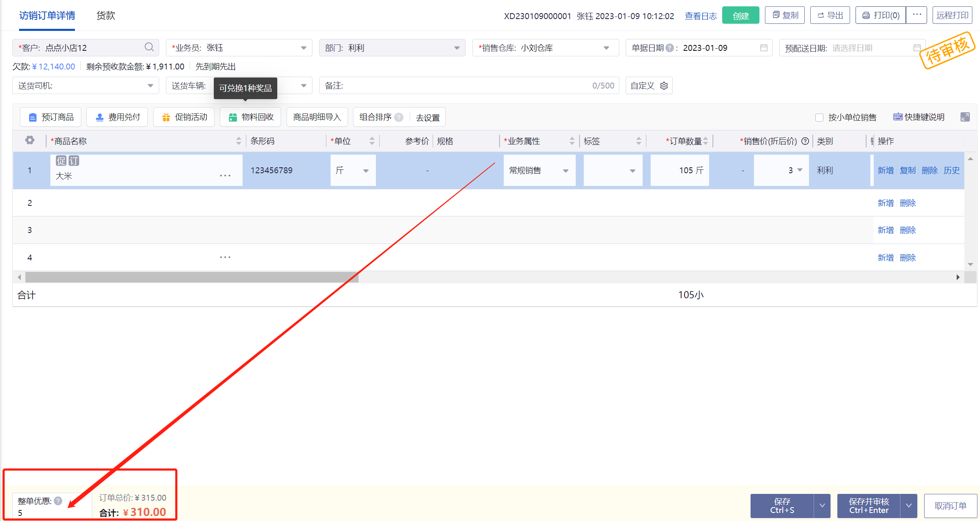The height and width of the screenshot is (521, 980).
Task: Expand the table to fullscreen icon
Action: 965,117
